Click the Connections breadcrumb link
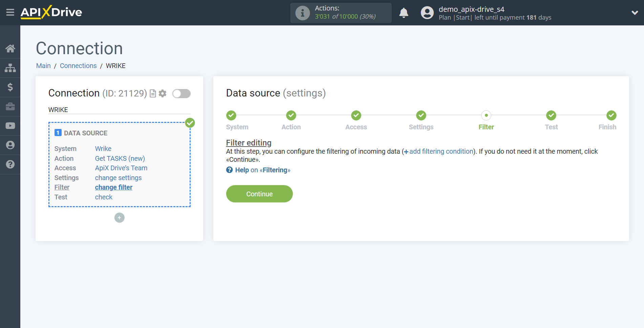 78,66
